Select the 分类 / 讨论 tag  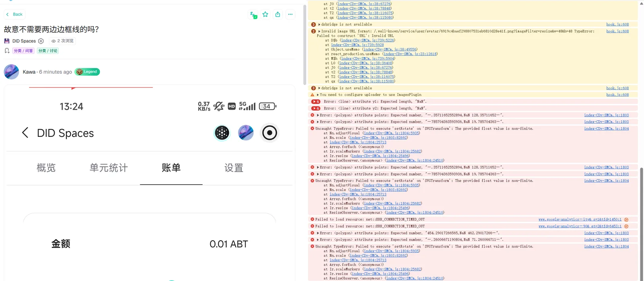48,51
